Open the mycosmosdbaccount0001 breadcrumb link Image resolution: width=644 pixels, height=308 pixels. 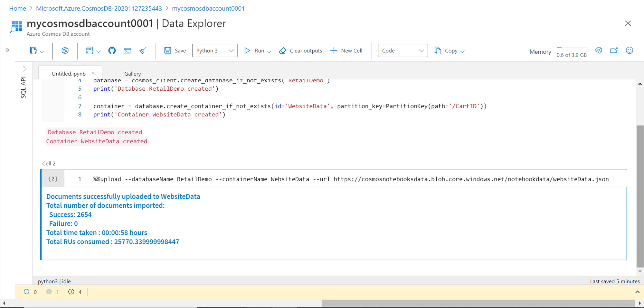[x=208, y=8]
